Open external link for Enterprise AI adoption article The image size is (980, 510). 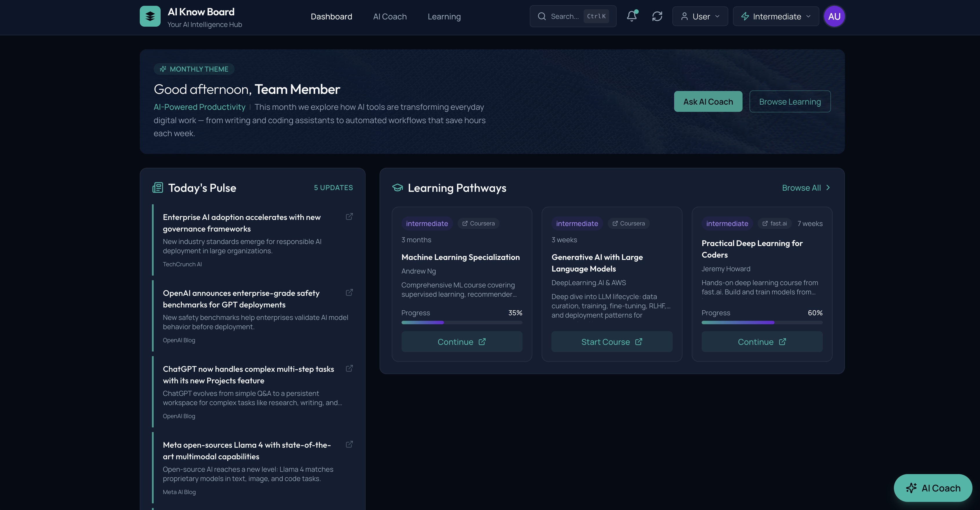pos(349,216)
